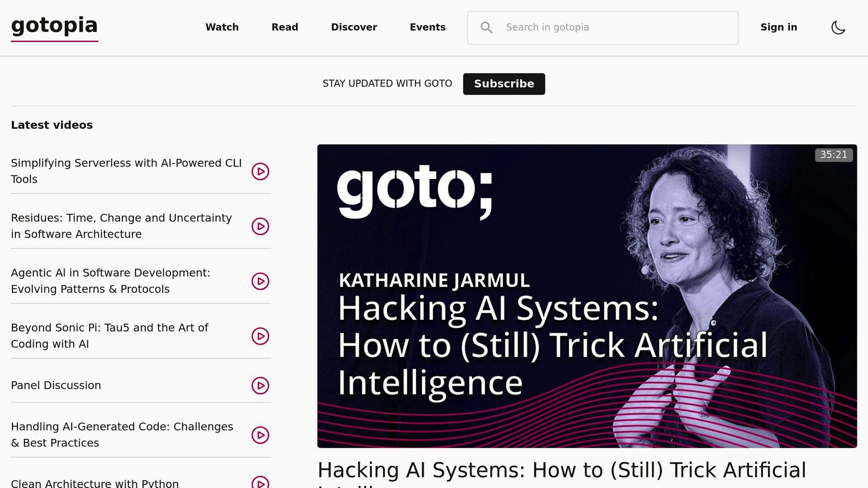Play Beyond Sonic Pi: Tau5 video
The width and height of the screenshot is (868, 488).
click(x=260, y=336)
